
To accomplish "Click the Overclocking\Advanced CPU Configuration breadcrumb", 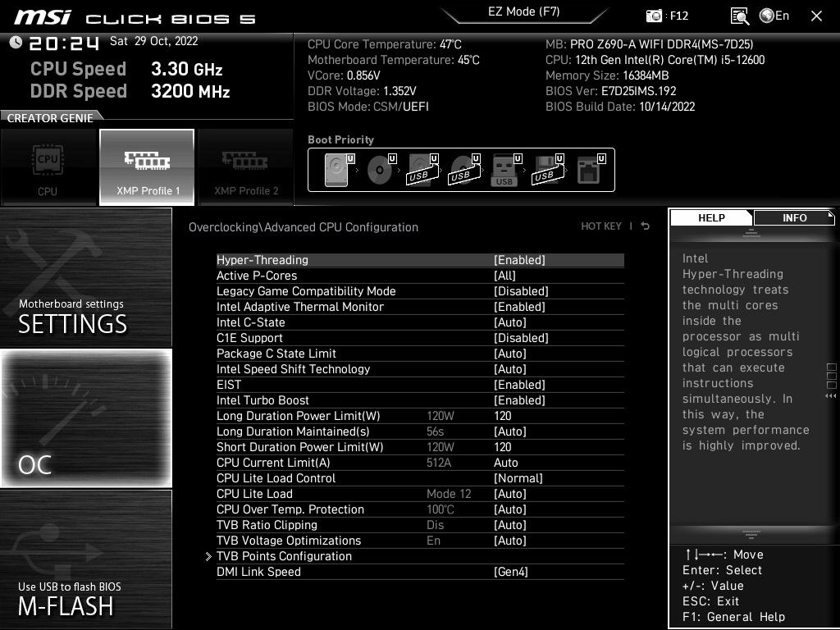I will coord(304,227).
